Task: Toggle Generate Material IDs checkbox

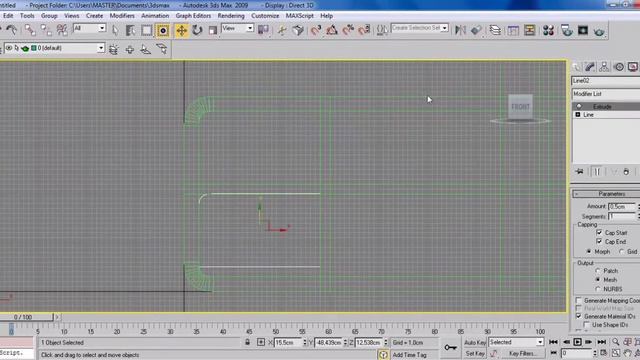Action: tap(578, 316)
